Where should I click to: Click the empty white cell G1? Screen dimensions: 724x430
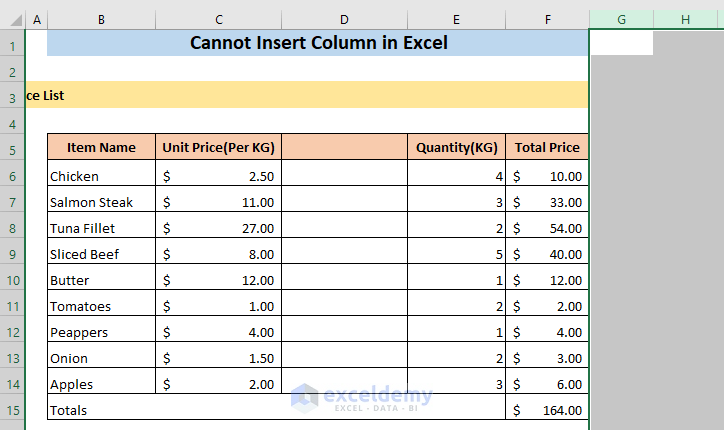click(x=621, y=43)
